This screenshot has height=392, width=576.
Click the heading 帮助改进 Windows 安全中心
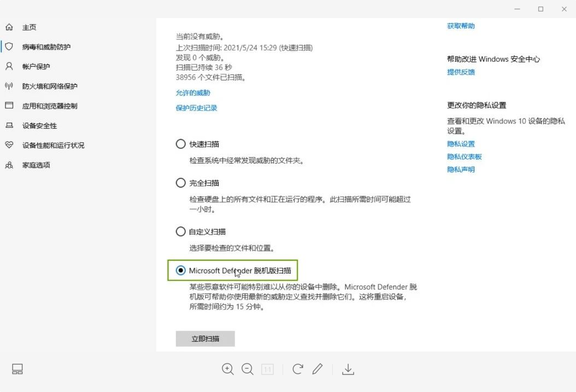tap(493, 59)
